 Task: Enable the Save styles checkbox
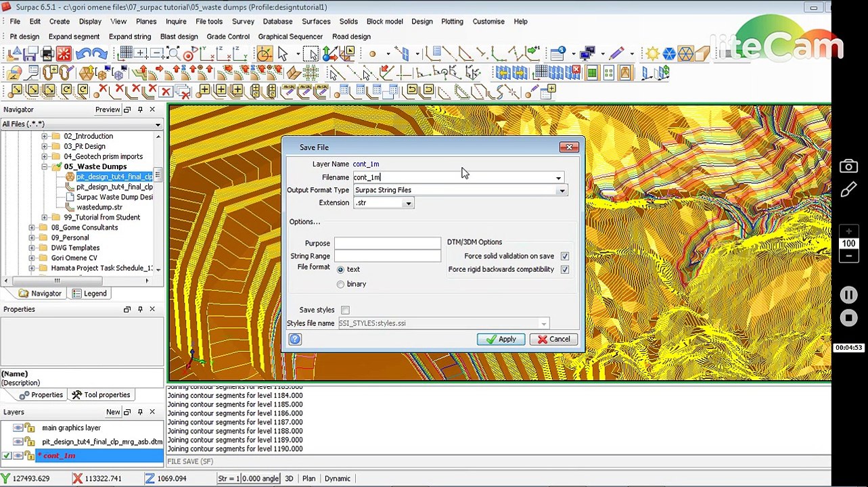pos(345,310)
